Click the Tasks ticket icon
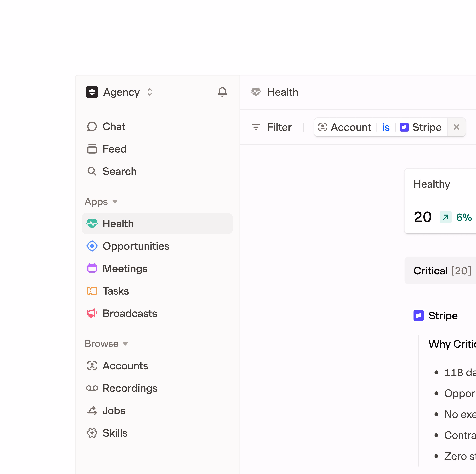 (x=92, y=291)
